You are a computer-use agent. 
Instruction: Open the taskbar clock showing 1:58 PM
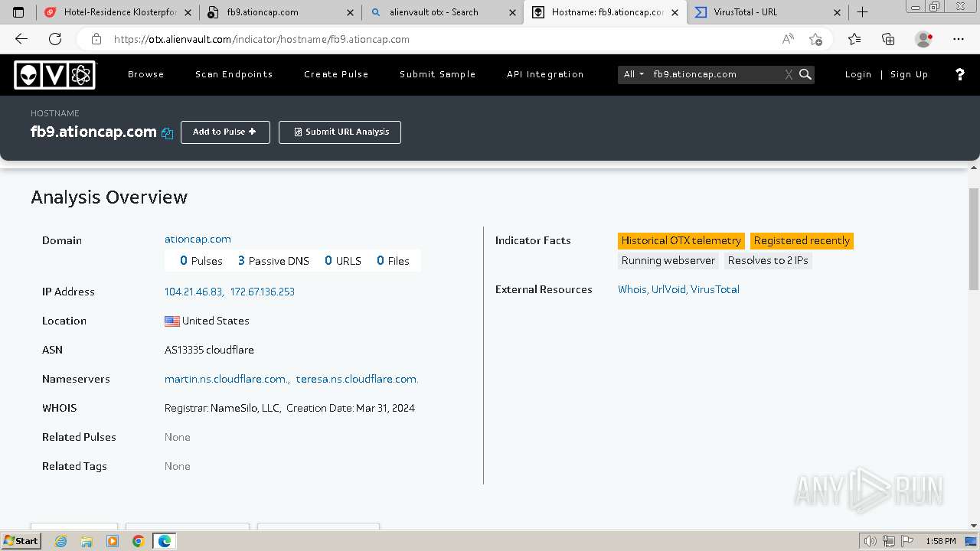coord(940,541)
